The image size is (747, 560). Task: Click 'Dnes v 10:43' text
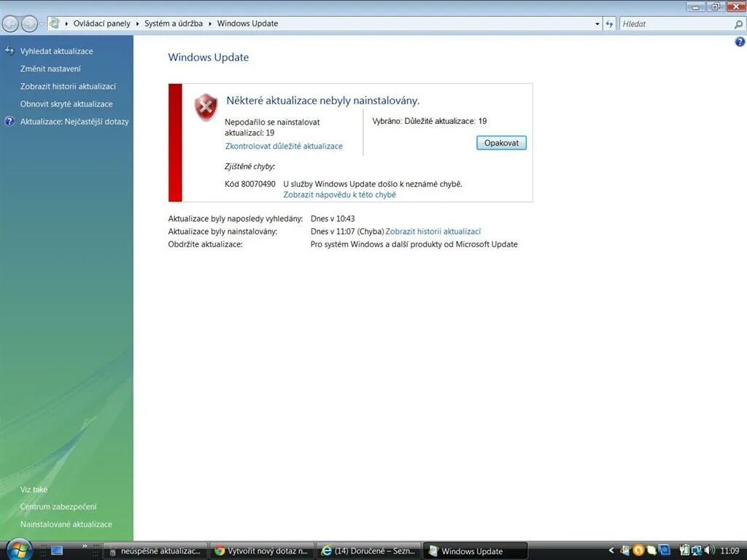(333, 219)
